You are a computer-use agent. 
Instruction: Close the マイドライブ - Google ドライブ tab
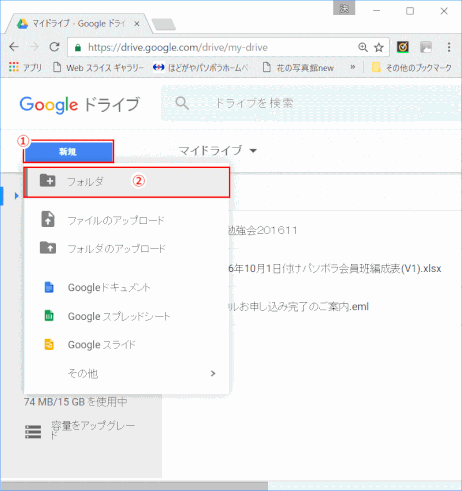(x=137, y=24)
